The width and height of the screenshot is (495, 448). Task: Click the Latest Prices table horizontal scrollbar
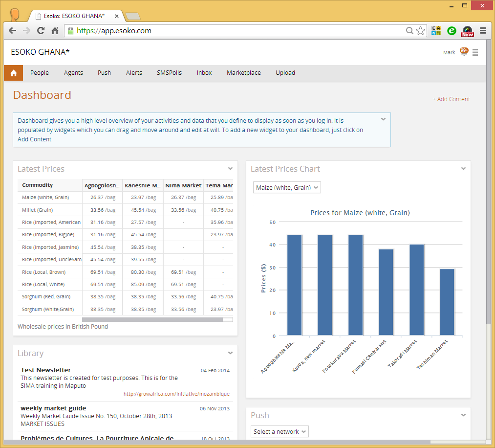pyautogui.click(x=152, y=319)
